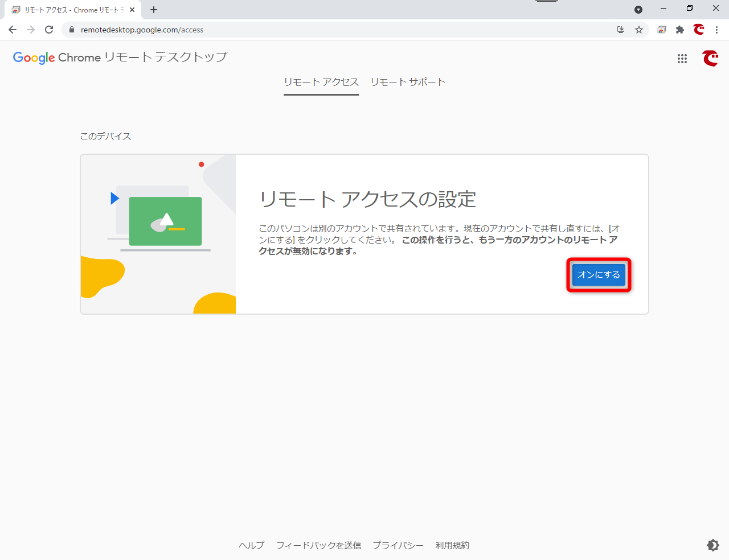Close the リモート アクセス browser tab
Screen dimensions: 729x560
pos(132,10)
